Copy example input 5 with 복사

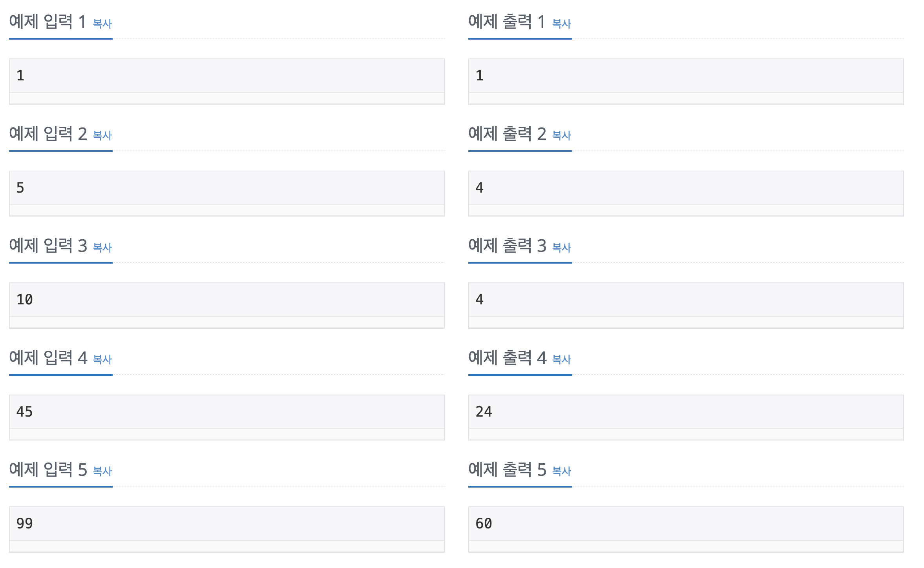[x=102, y=471]
